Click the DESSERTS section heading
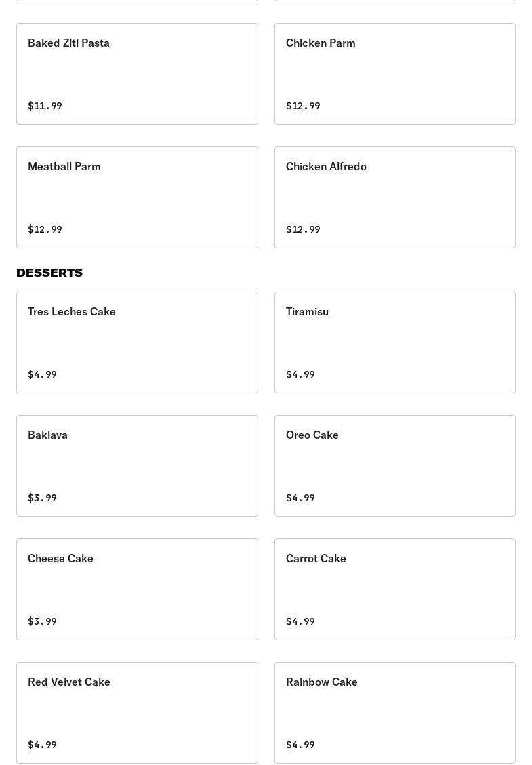The width and height of the screenshot is (532, 765). click(49, 273)
